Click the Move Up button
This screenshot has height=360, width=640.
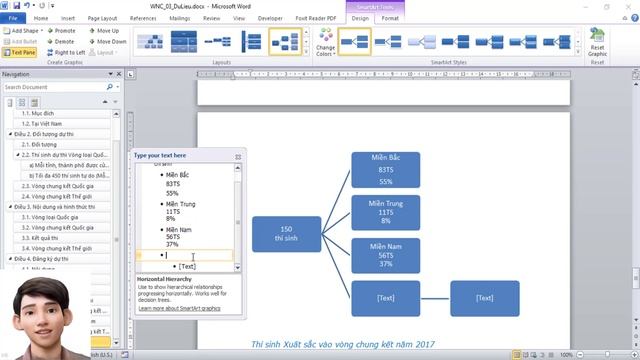[104, 31]
